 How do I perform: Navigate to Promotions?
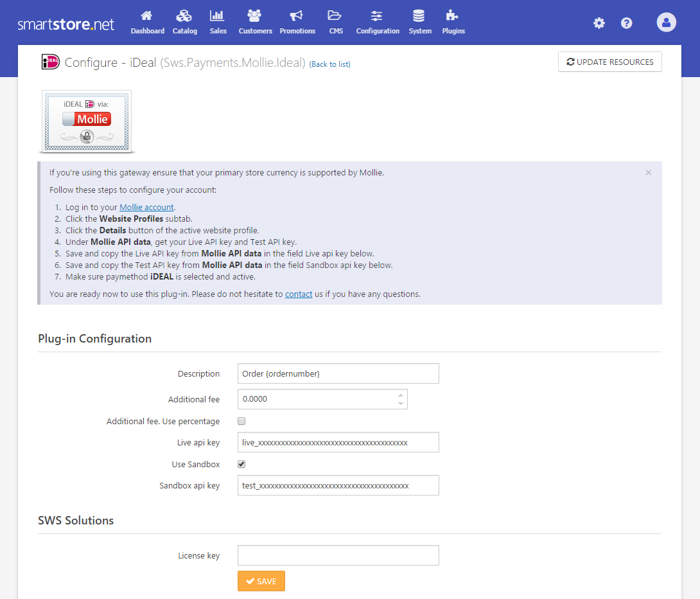click(297, 22)
